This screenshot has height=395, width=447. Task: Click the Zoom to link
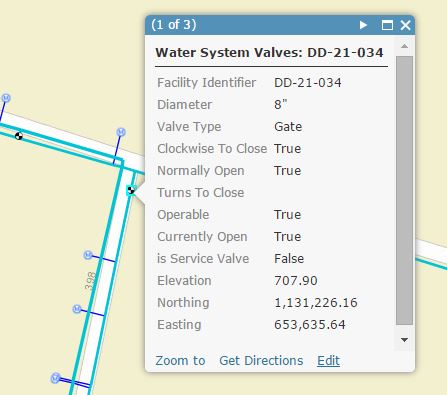tap(180, 361)
